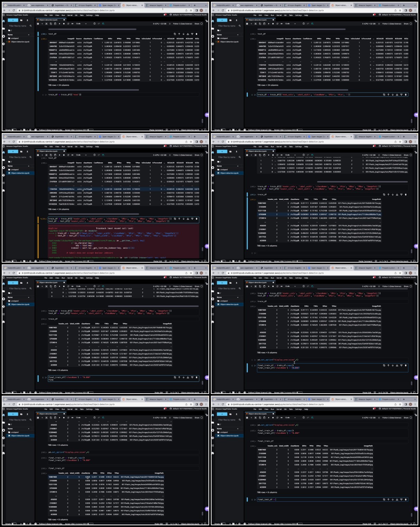Restart and run all in window with 'final' typed
The image size is (420, 527).
pyautogui.click(x=72, y=286)
